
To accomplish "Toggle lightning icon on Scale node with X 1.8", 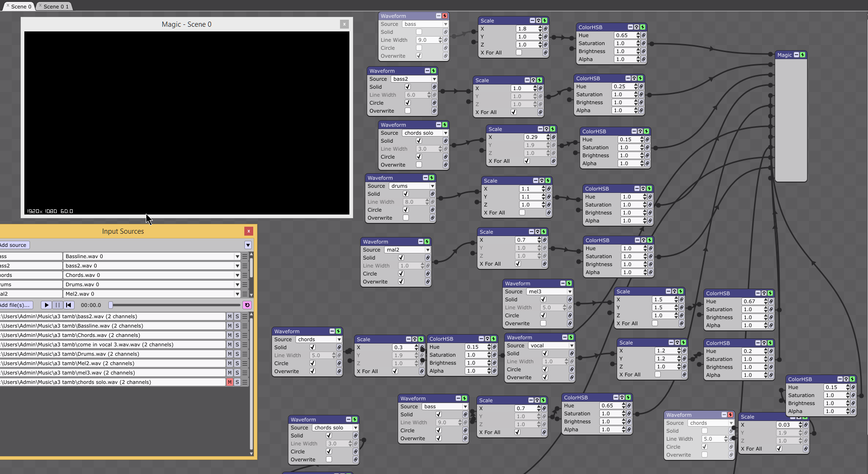I will [x=544, y=21].
